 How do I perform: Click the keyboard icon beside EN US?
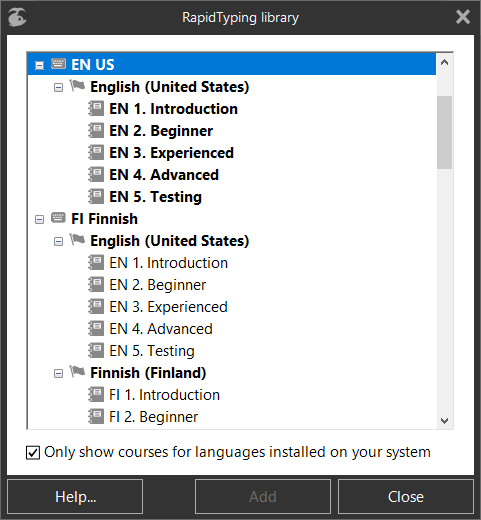pos(58,63)
